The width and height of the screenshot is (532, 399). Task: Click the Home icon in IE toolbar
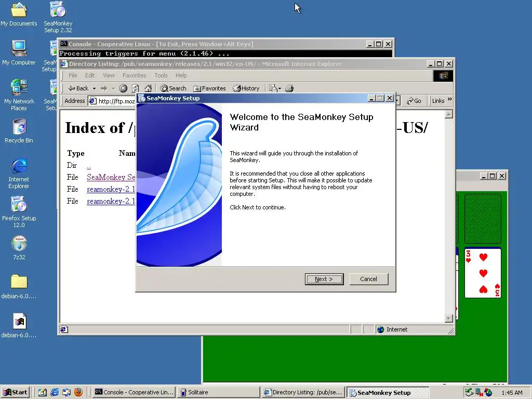[148, 88]
